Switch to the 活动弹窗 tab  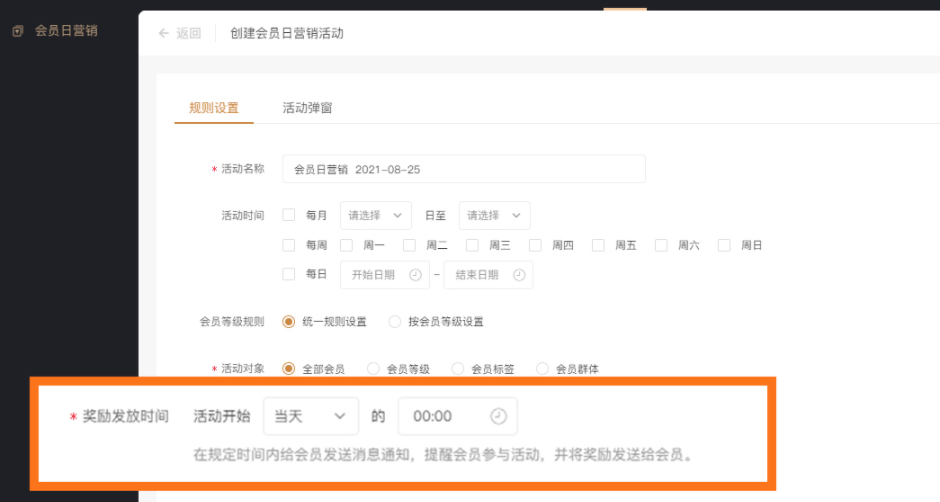point(307,108)
